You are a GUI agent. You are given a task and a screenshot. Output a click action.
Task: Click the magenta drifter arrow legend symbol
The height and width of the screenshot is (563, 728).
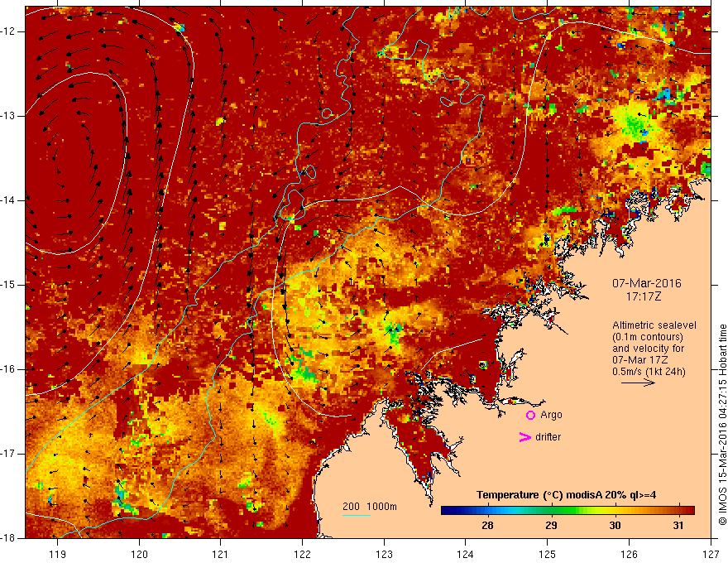pos(524,437)
